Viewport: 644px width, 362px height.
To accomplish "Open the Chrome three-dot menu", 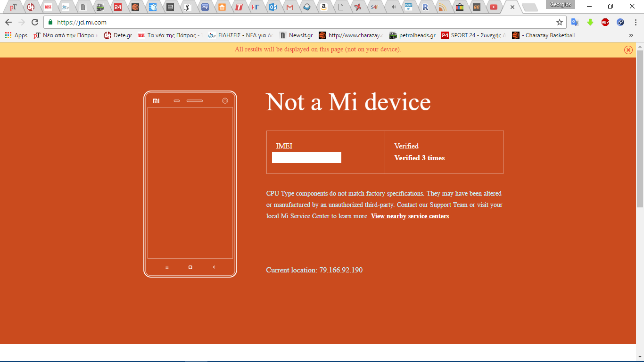I will click(x=635, y=22).
